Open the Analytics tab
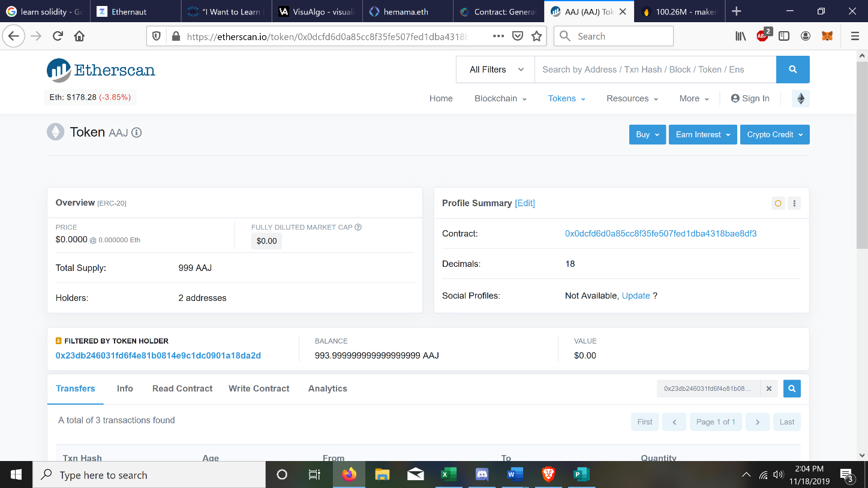868x488 pixels. point(328,388)
